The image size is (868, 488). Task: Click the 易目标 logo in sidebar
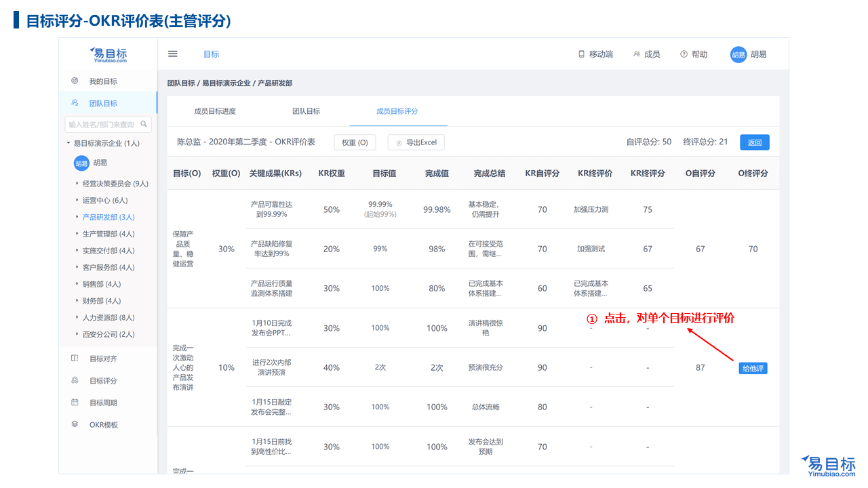click(108, 54)
